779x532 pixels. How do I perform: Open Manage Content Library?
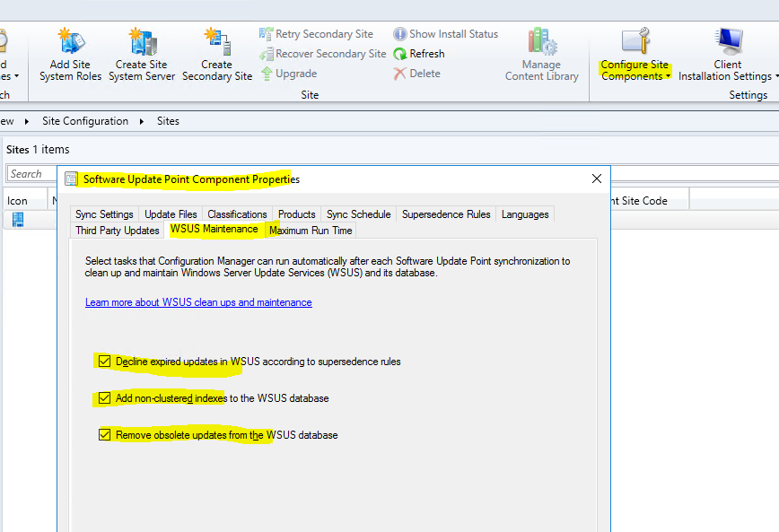tap(541, 54)
